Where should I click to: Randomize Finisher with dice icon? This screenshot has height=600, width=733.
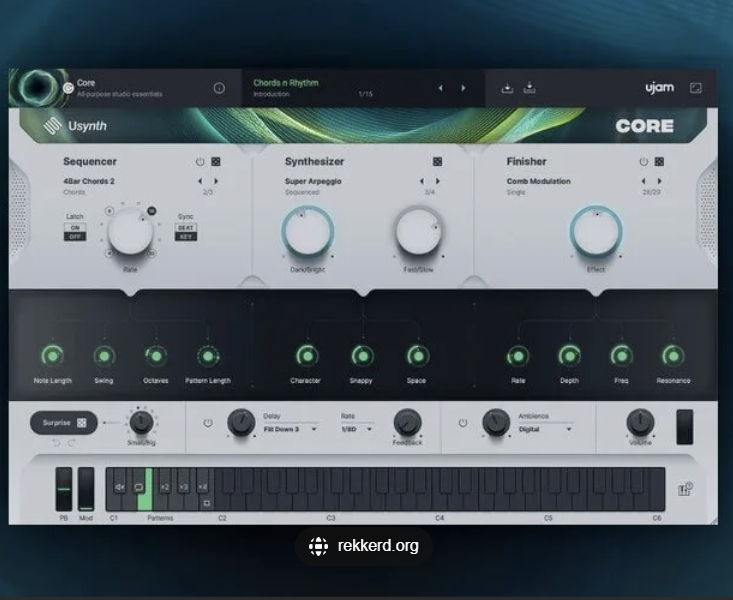tap(659, 161)
